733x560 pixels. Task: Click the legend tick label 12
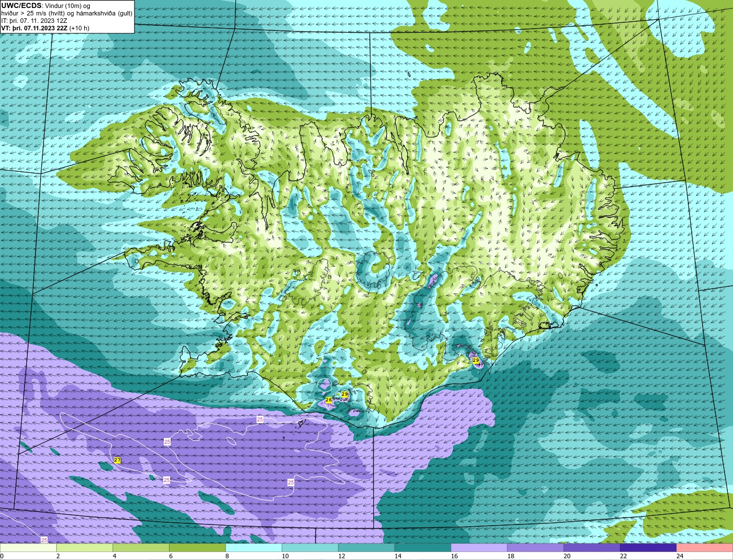coord(342,556)
